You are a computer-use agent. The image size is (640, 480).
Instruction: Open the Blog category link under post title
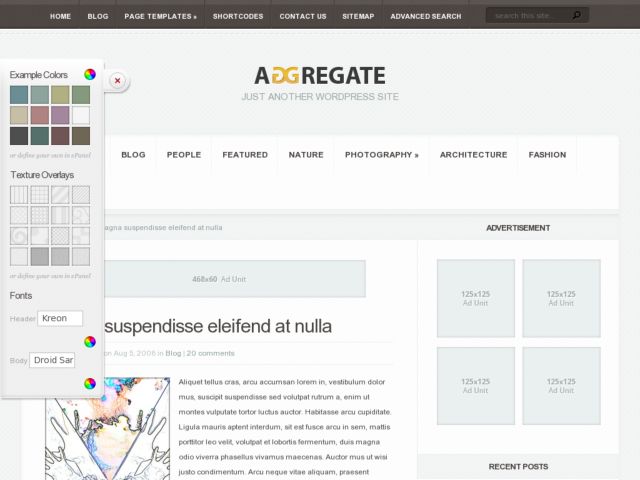(x=173, y=353)
